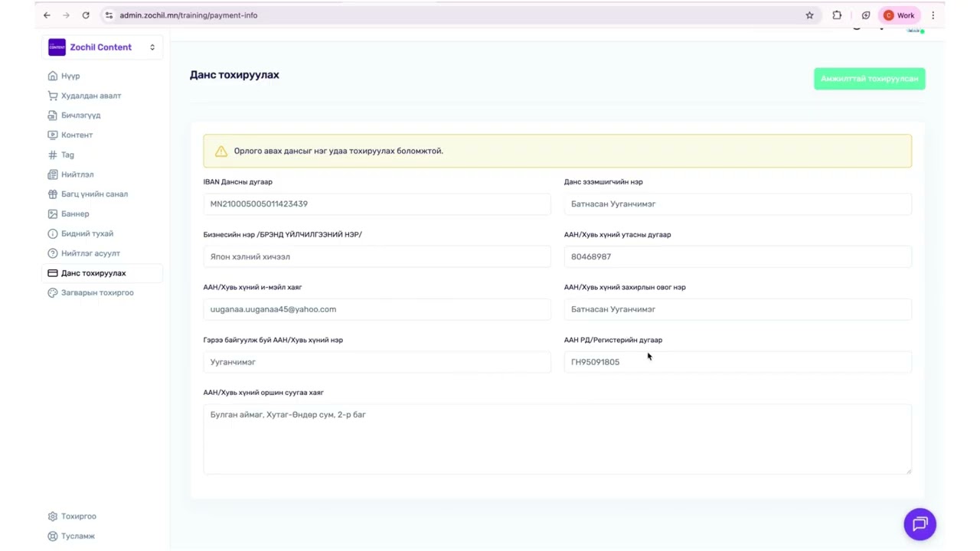This screenshot has width=980, height=551.
Task: Go back with browser back arrow
Action: [47, 15]
